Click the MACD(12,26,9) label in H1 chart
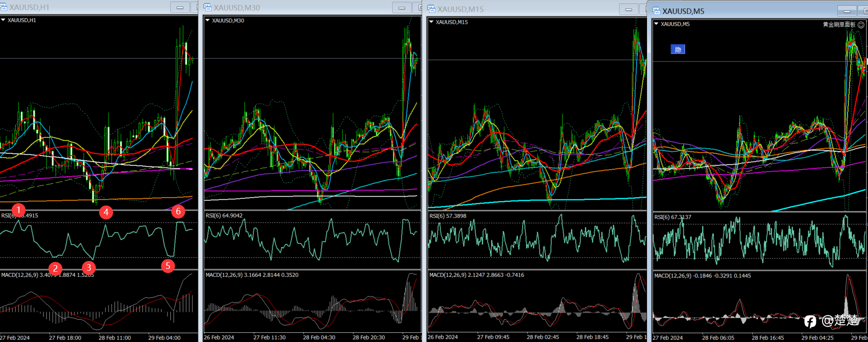The height and width of the screenshot is (342, 868). click(47, 275)
